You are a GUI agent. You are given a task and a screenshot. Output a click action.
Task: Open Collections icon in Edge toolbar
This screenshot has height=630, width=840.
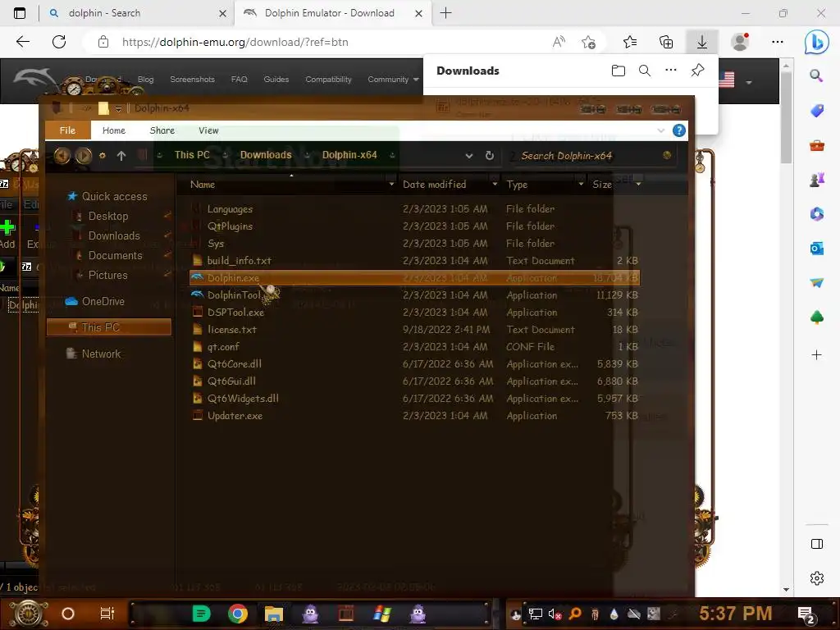pos(666,42)
